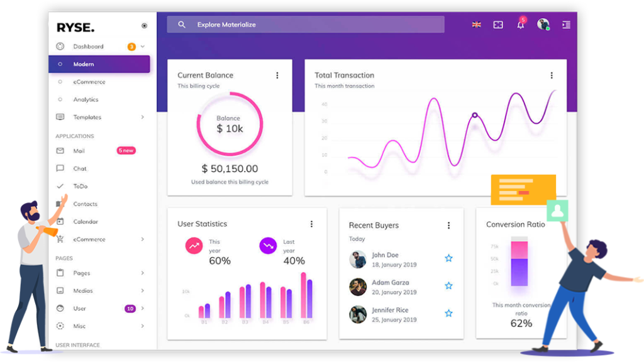Image resolution: width=644 pixels, height=362 pixels.
Task: Expand the Templates submenu
Action: 142,117
